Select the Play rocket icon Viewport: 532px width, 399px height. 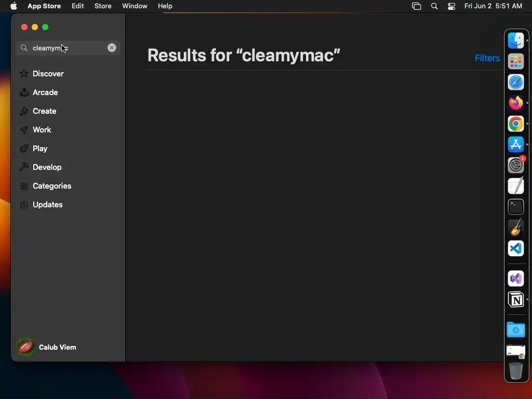[24, 148]
